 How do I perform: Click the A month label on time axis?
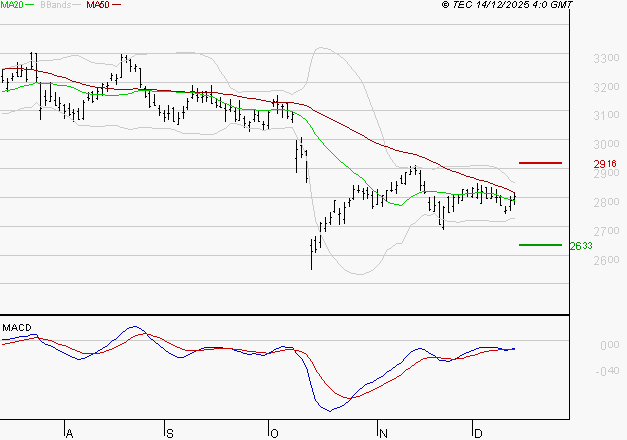click(x=69, y=433)
